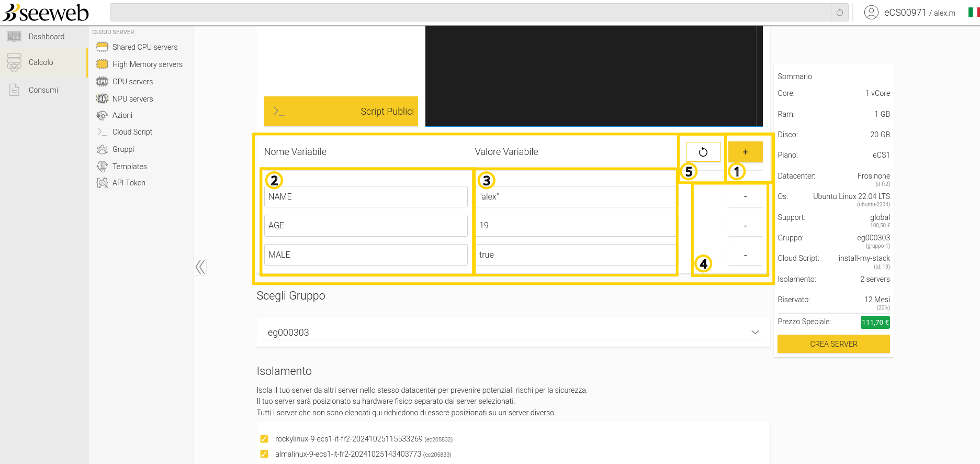Add a new variable with plus button
Image resolution: width=980 pixels, height=464 pixels.
(x=745, y=152)
